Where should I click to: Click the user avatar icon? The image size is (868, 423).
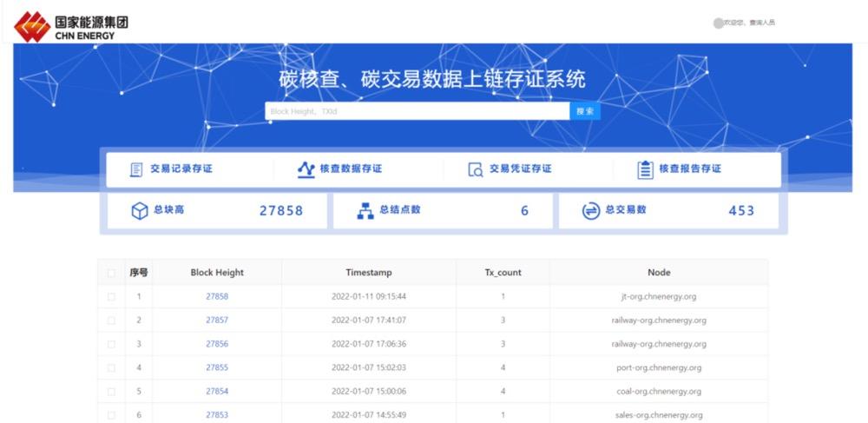718,23
